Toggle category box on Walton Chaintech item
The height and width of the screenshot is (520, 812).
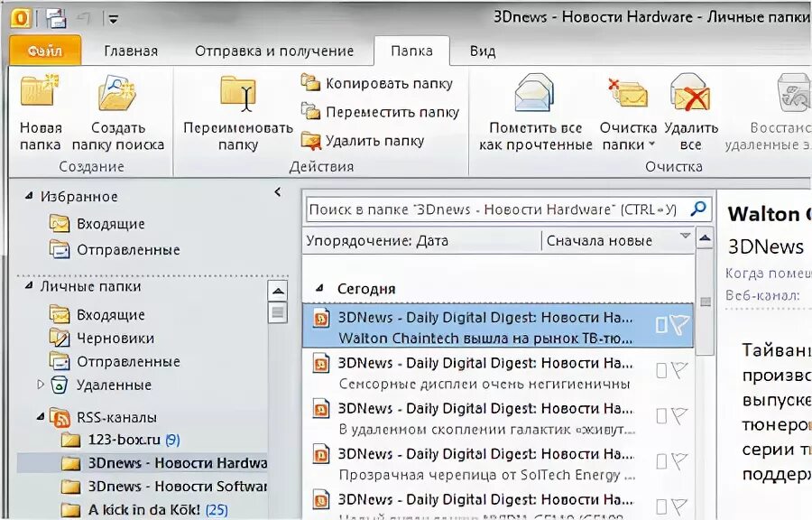(x=660, y=325)
